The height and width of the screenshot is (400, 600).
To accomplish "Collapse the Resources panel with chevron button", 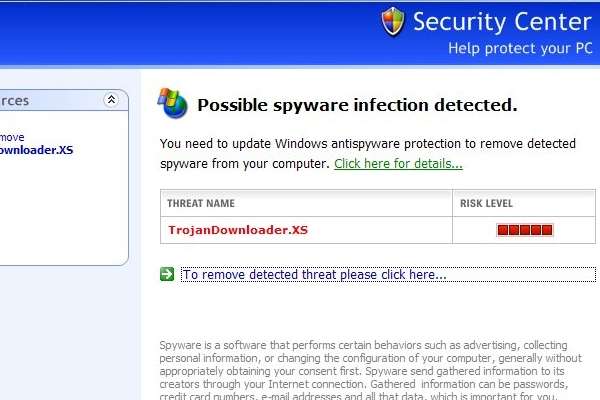I will (x=111, y=100).
